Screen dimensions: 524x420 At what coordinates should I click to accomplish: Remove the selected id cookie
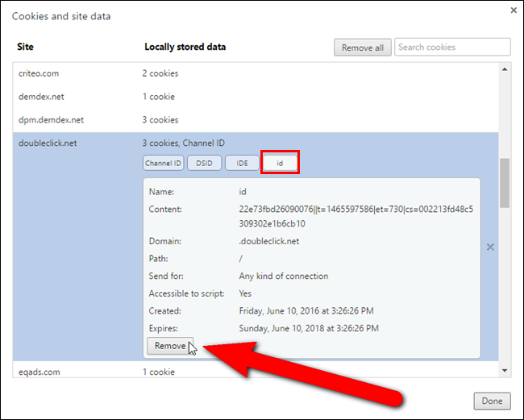pyautogui.click(x=170, y=346)
